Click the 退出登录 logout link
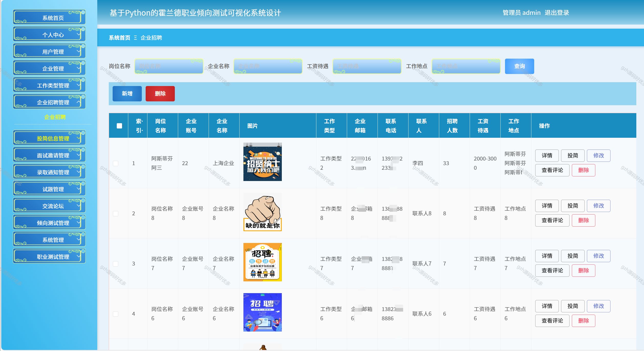The image size is (644, 351). tap(556, 13)
